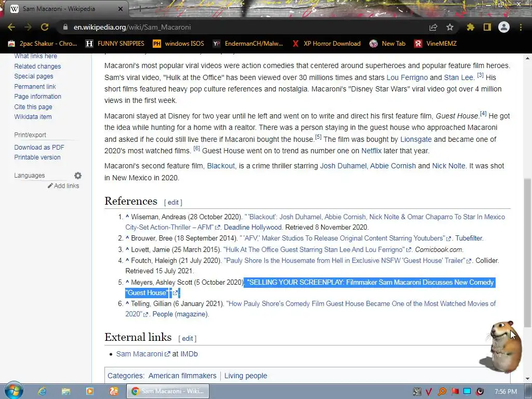Open the New Tab bookmark
This screenshot has height=399, width=532.
coord(388,44)
